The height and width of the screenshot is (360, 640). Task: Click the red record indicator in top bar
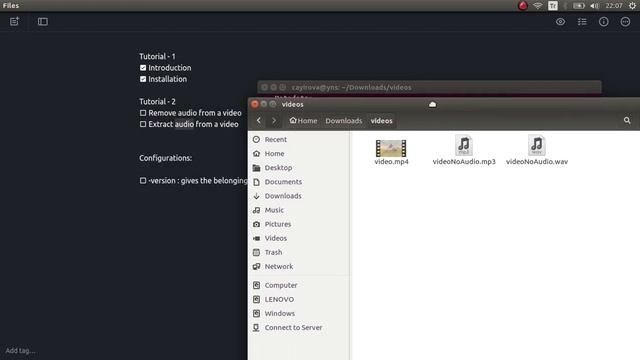[522, 6]
